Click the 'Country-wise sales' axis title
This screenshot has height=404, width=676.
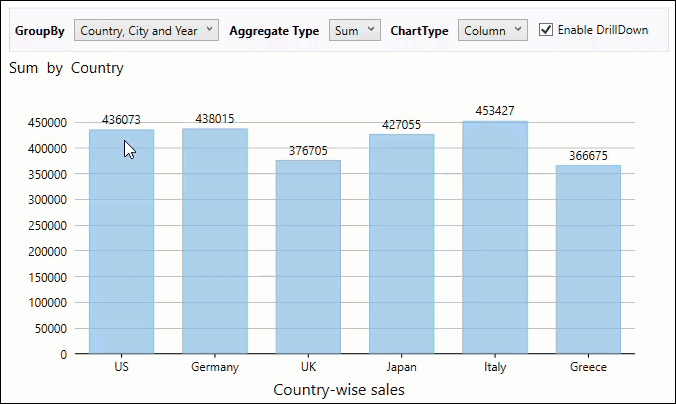pos(338,389)
